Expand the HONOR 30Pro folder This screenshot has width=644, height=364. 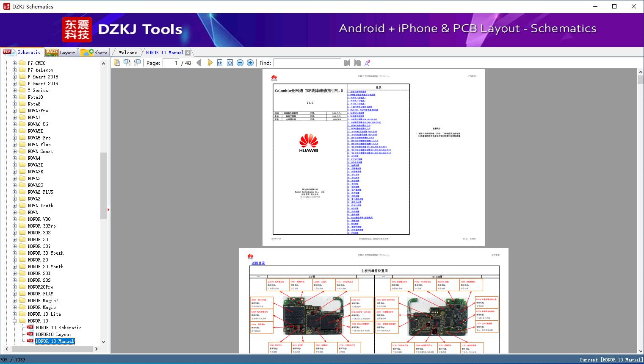(15, 226)
